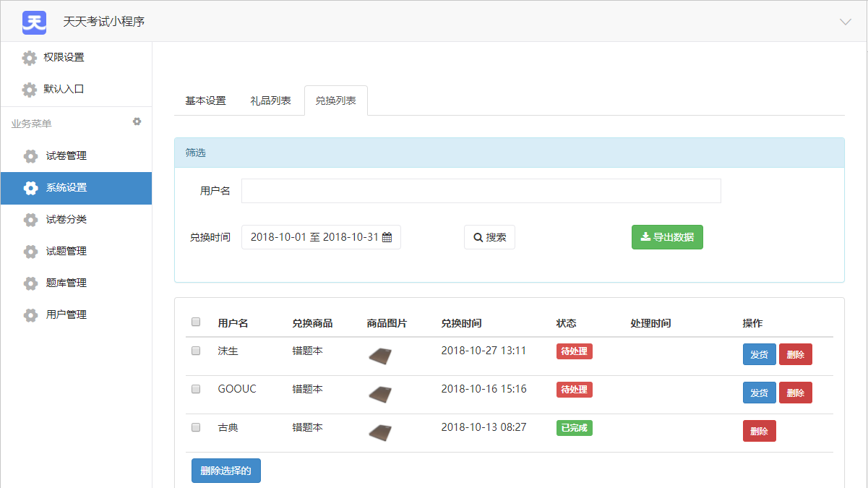This screenshot has height=488, width=868.
Task: Click the 题库管理 sidebar icon
Action: 30,283
